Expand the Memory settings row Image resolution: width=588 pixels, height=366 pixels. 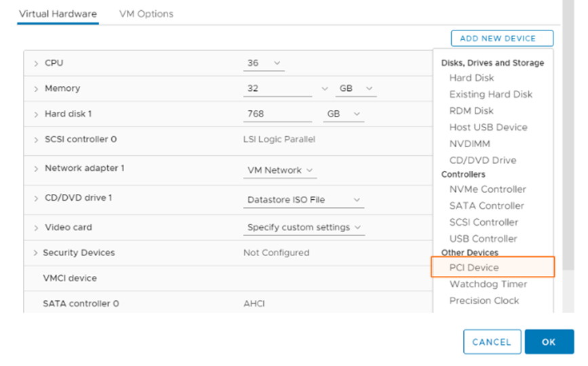[x=36, y=89]
